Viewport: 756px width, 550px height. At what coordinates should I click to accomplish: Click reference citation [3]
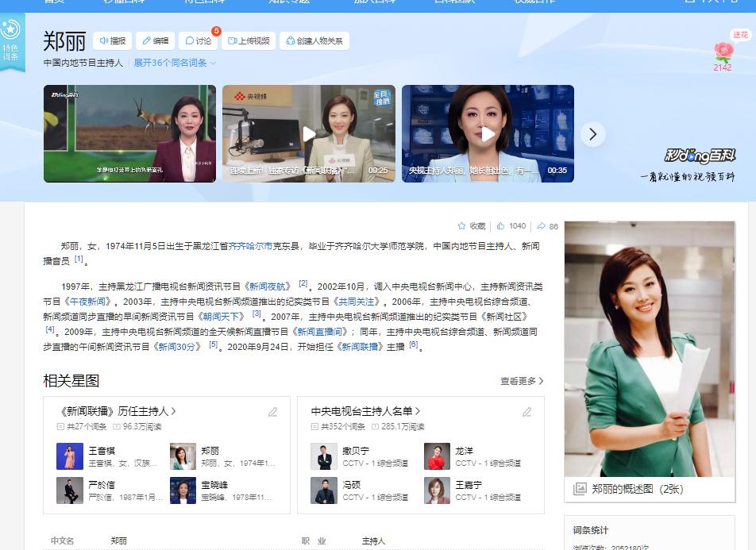pyautogui.click(x=256, y=313)
